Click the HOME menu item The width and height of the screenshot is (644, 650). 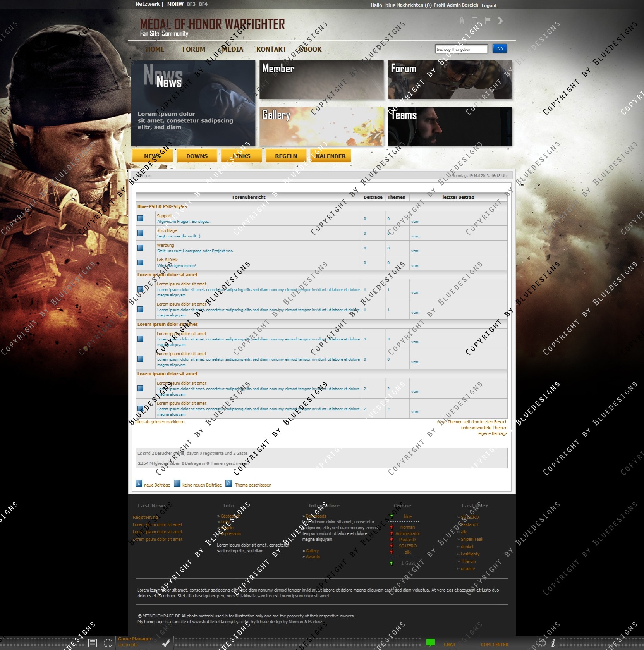pos(155,49)
